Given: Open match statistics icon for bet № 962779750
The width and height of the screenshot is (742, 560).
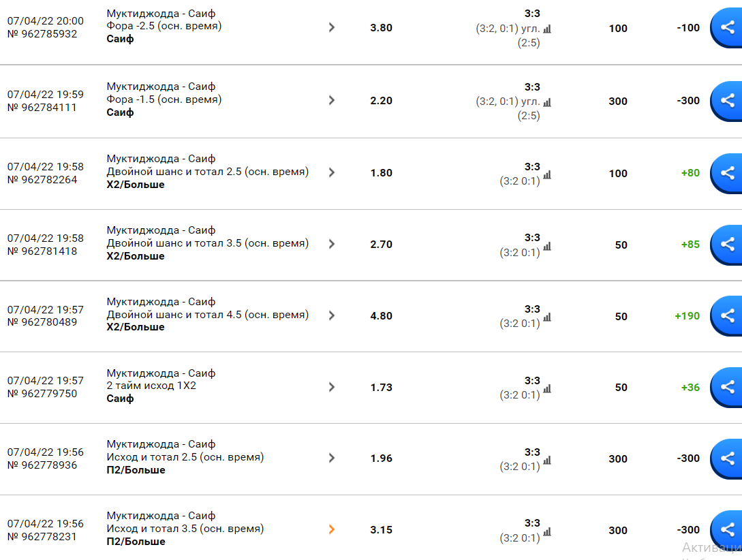Looking at the screenshot, I should pyautogui.click(x=547, y=389).
